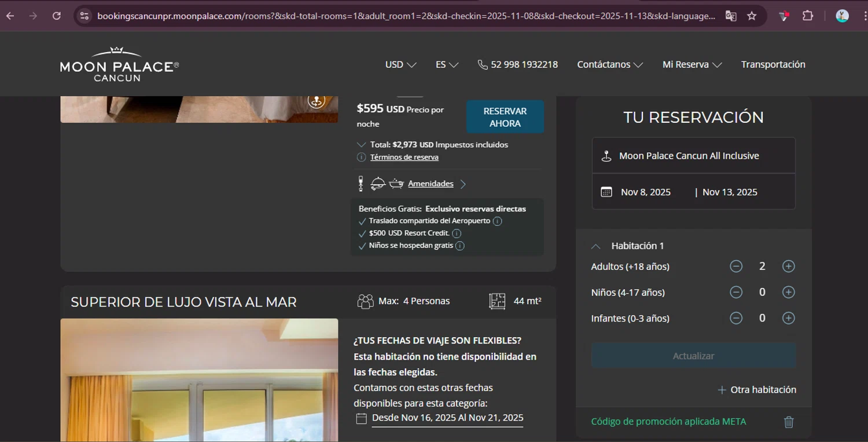
Task: Collapse the Habitación 1 section
Action: (x=596, y=246)
